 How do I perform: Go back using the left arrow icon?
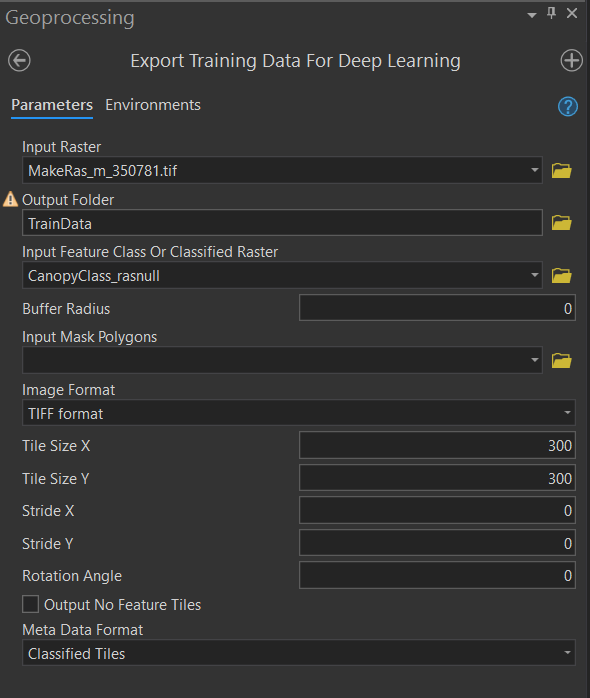pyautogui.click(x=19, y=61)
